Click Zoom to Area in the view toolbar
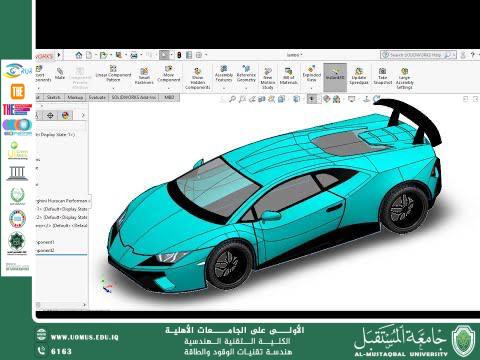Viewport: 480px width, 360px height. point(242,99)
